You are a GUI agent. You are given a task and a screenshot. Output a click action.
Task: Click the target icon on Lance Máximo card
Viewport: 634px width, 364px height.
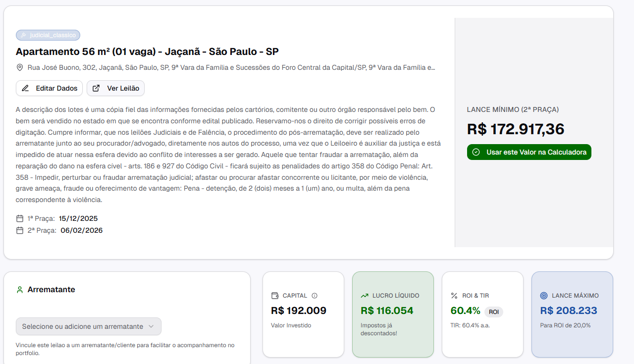click(x=544, y=296)
